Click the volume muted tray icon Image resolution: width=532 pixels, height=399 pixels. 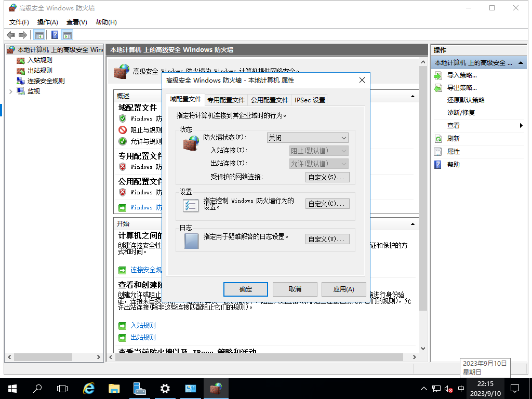(448, 389)
